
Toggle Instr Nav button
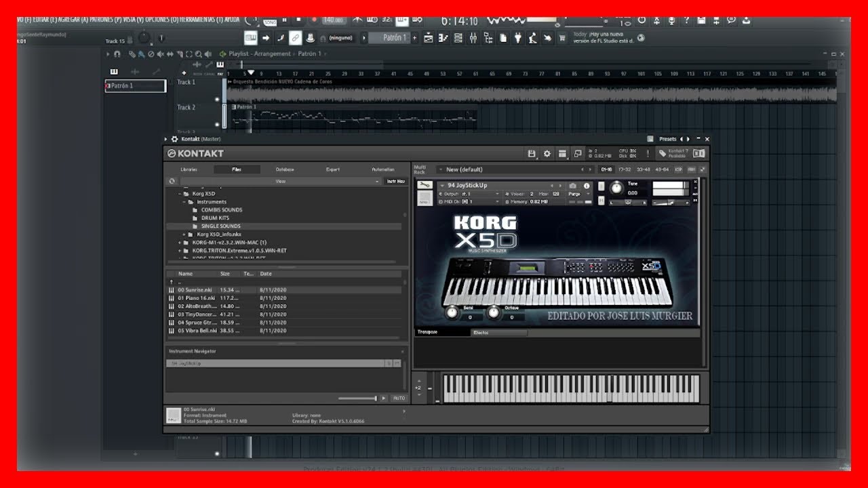pos(395,181)
